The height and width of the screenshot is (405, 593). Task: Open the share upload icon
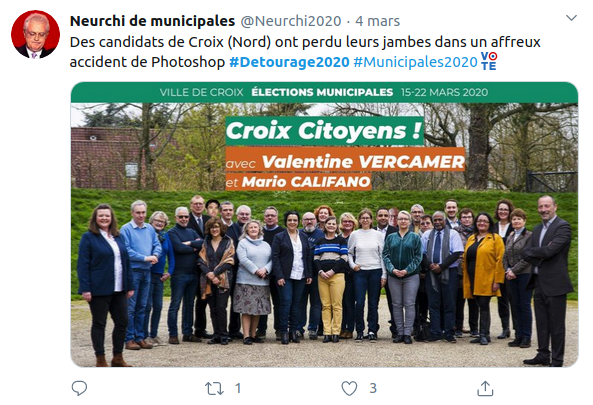tap(485, 388)
